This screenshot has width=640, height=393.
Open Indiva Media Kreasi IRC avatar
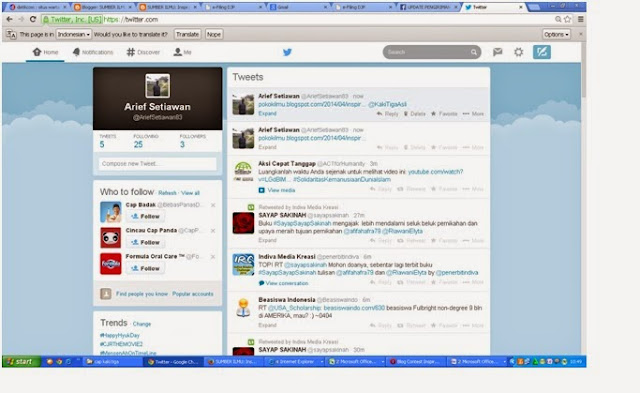click(x=243, y=264)
